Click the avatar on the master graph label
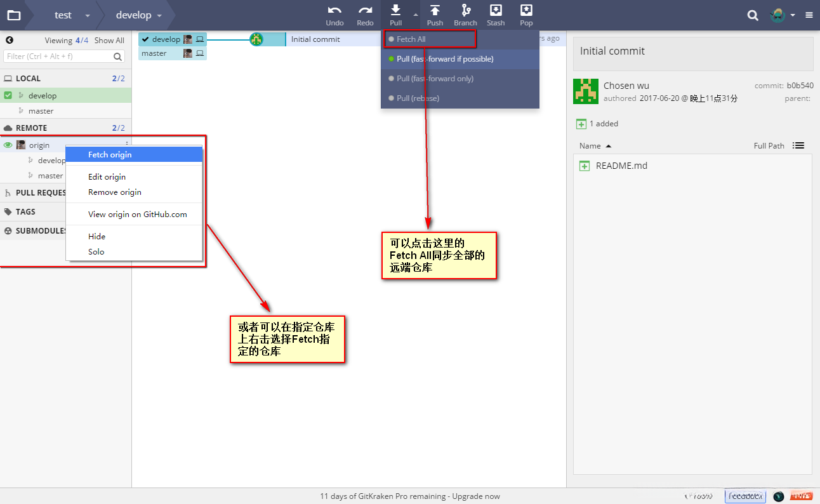The width and height of the screenshot is (820, 504). point(188,53)
